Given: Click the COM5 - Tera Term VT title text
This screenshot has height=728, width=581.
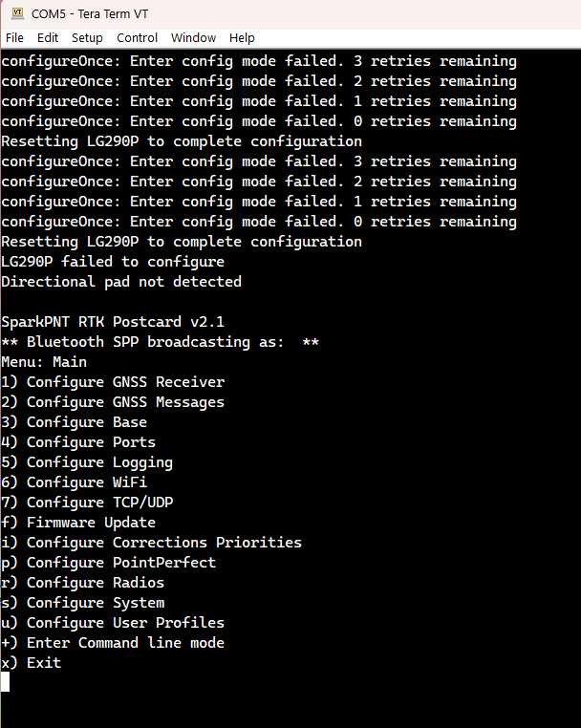Looking at the screenshot, I should [x=90, y=14].
